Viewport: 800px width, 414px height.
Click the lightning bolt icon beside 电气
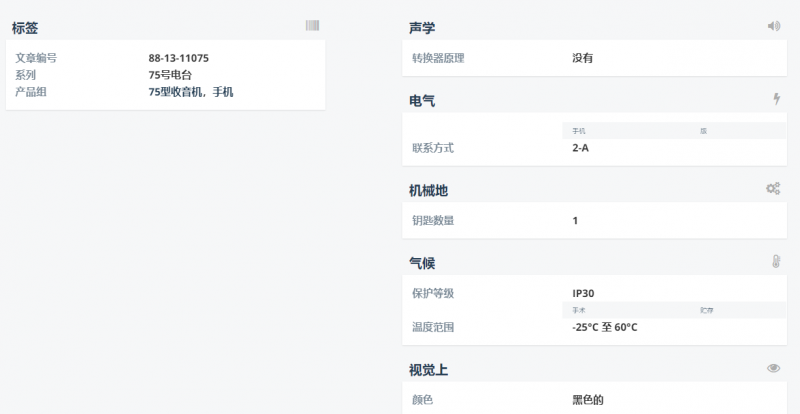(776, 98)
